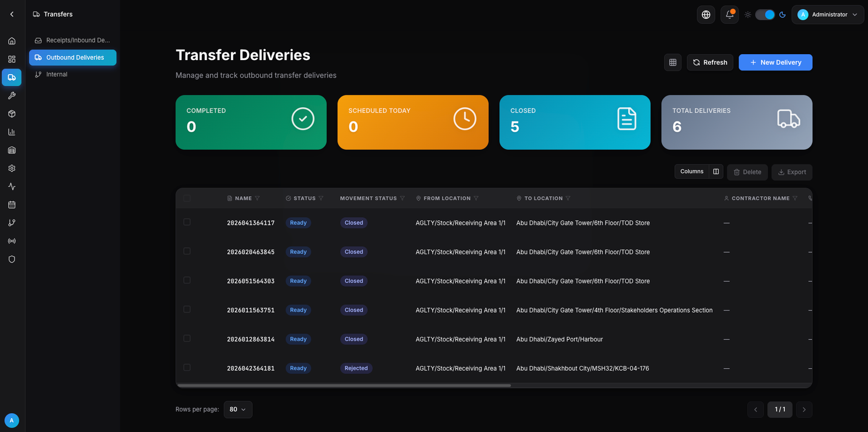
Task: Click the sun light-mode icon
Action: [x=748, y=15]
